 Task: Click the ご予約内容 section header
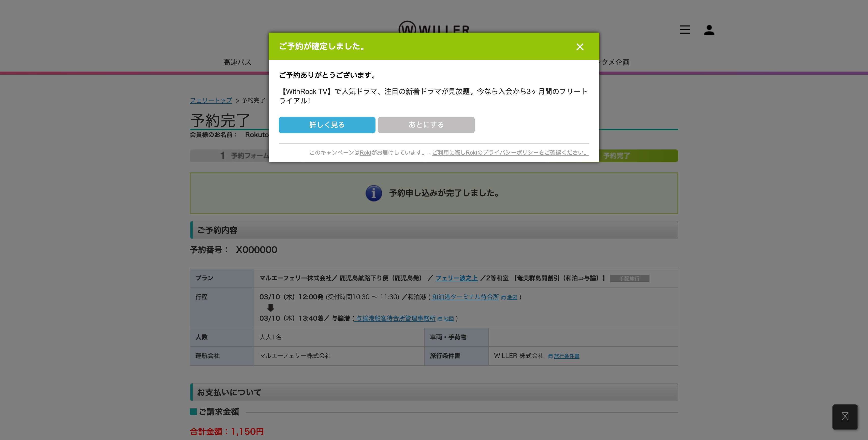click(x=434, y=230)
